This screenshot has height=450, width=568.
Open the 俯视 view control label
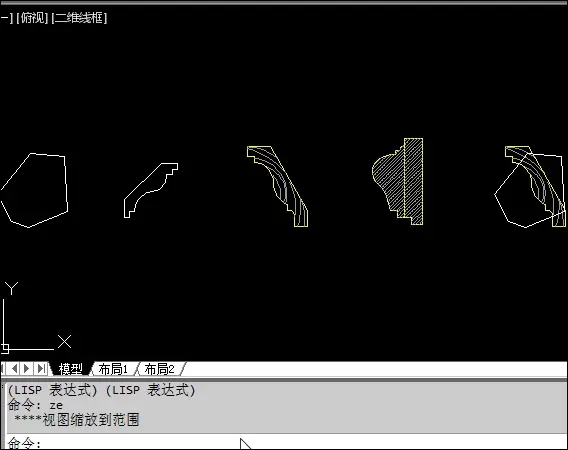click(x=32, y=17)
